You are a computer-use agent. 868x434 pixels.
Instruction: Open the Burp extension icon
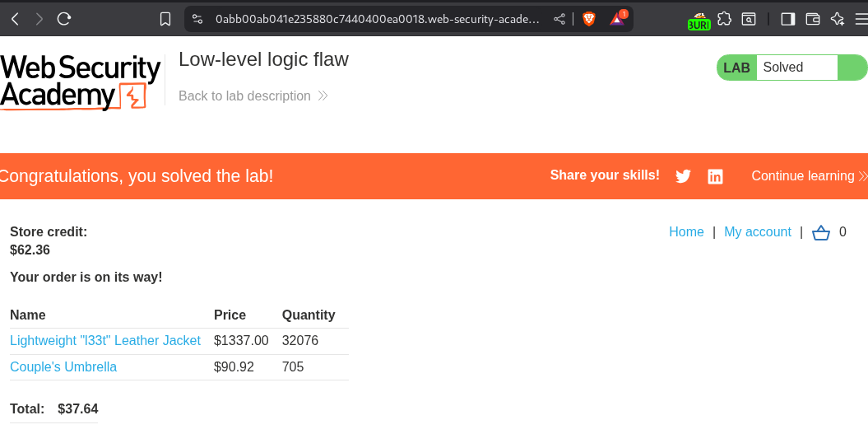(699, 20)
